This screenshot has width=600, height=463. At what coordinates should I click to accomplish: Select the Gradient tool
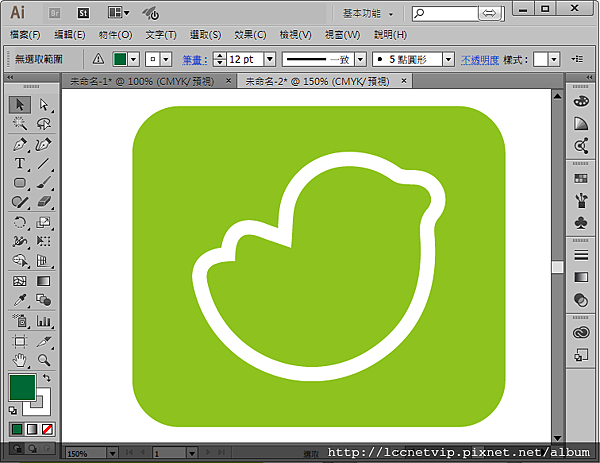click(44, 281)
